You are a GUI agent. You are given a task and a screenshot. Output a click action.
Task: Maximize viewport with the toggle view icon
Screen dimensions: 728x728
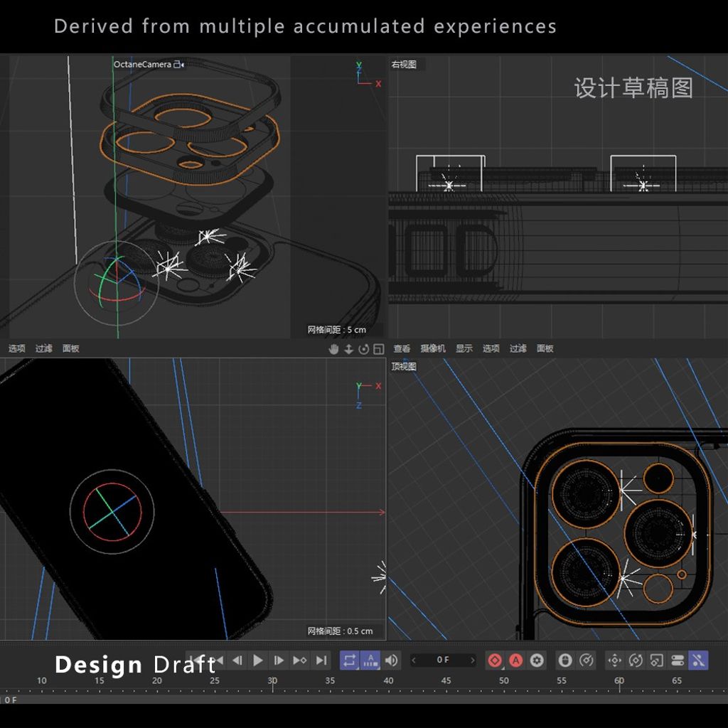point(378,349)
